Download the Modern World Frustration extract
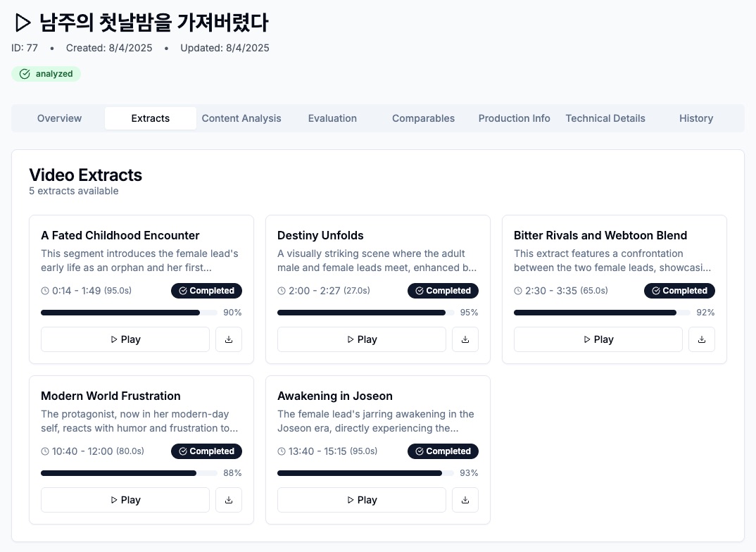This screenshot has height=552, width=756. [229, 500]
